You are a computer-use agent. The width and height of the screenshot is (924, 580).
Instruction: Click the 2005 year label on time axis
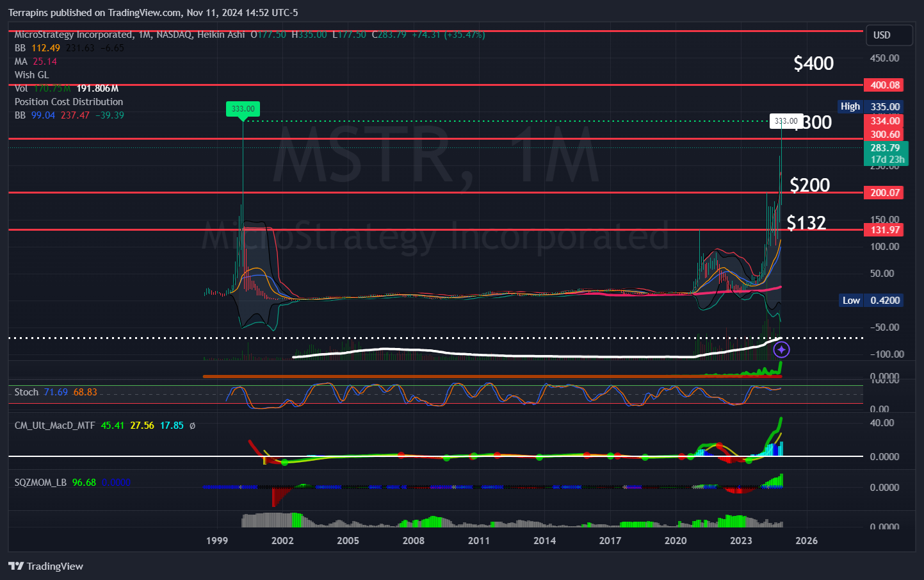point(348,540)
